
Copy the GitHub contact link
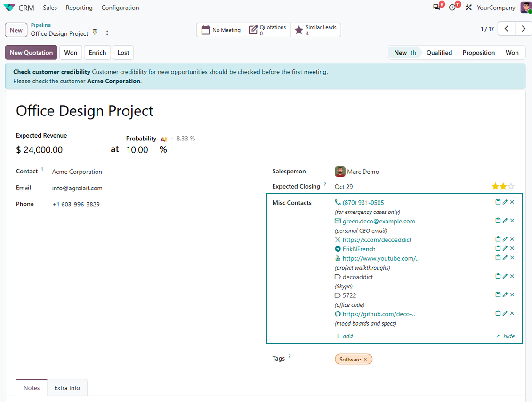(498, 313)
